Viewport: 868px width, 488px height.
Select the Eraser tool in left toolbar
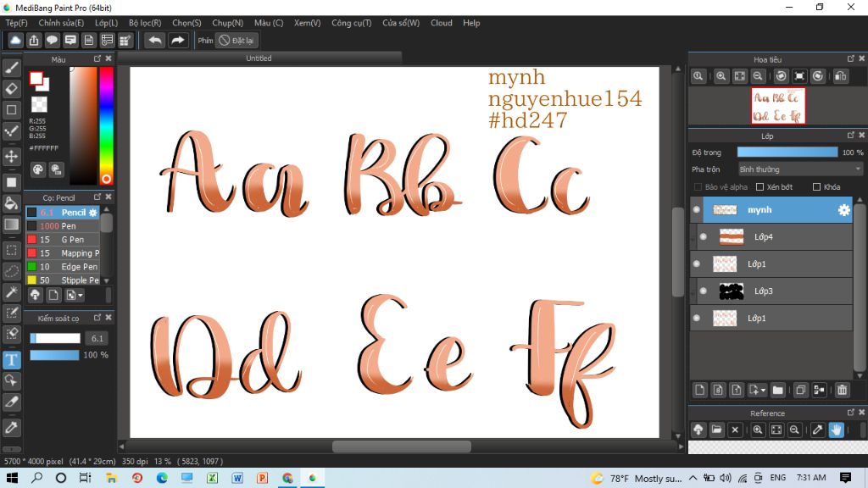(x=12, y=88)
